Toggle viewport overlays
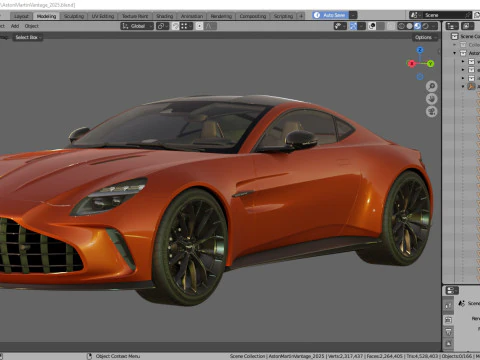Viewport: 480px width, 360px height. pyautogui.click(x=372, y=26)
